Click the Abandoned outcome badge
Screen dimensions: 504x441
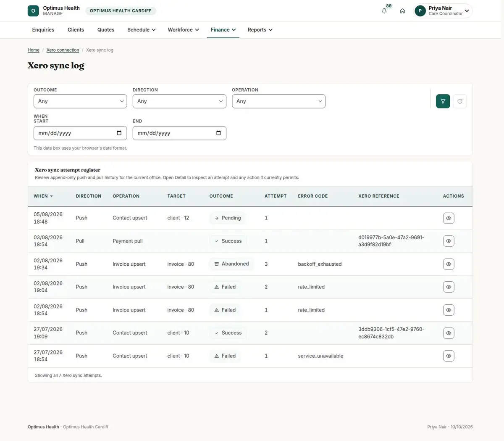[231, 264]
